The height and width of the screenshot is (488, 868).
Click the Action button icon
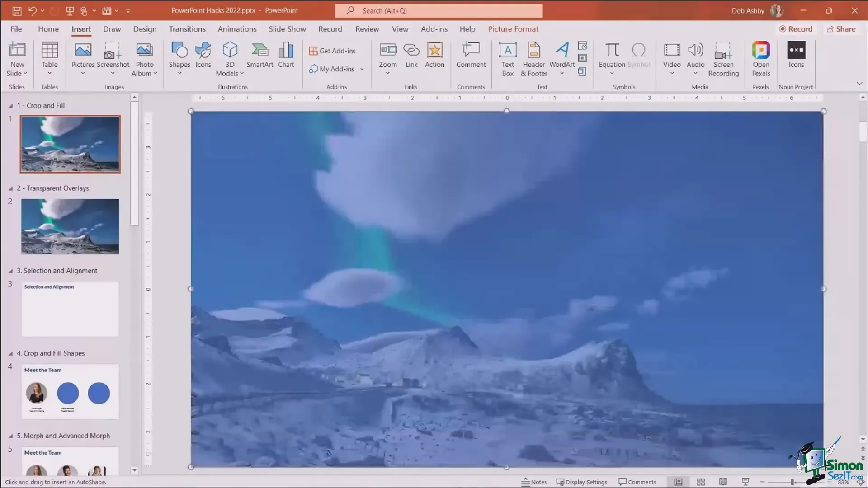coord(434,55)
